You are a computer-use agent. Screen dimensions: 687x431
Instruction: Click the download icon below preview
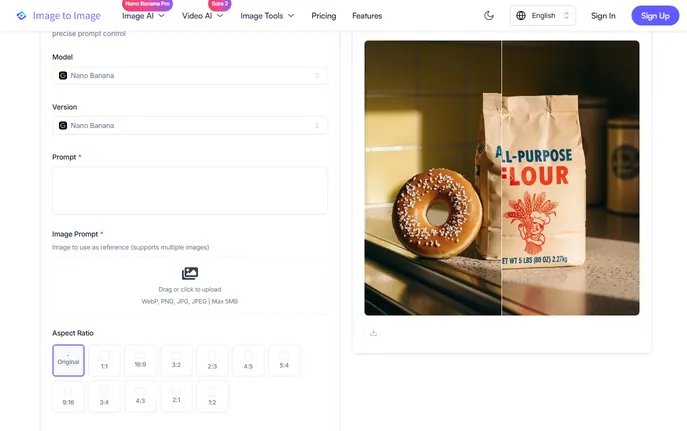click(x=373, y=332)
